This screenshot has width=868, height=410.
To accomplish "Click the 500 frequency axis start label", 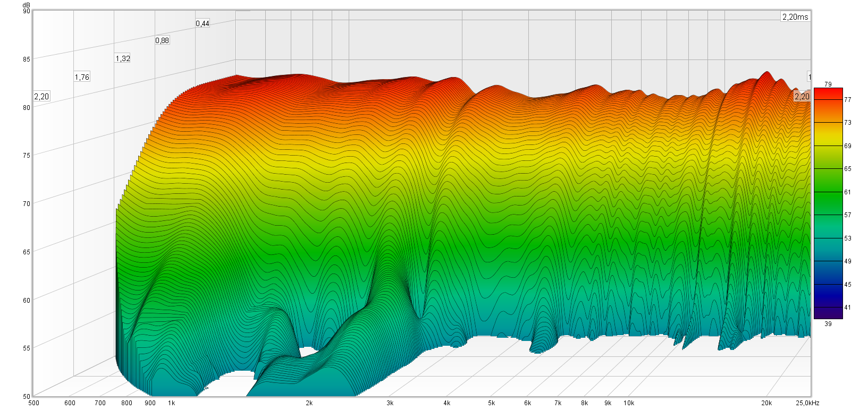I will pyautogui.click(x=33, y=403).
